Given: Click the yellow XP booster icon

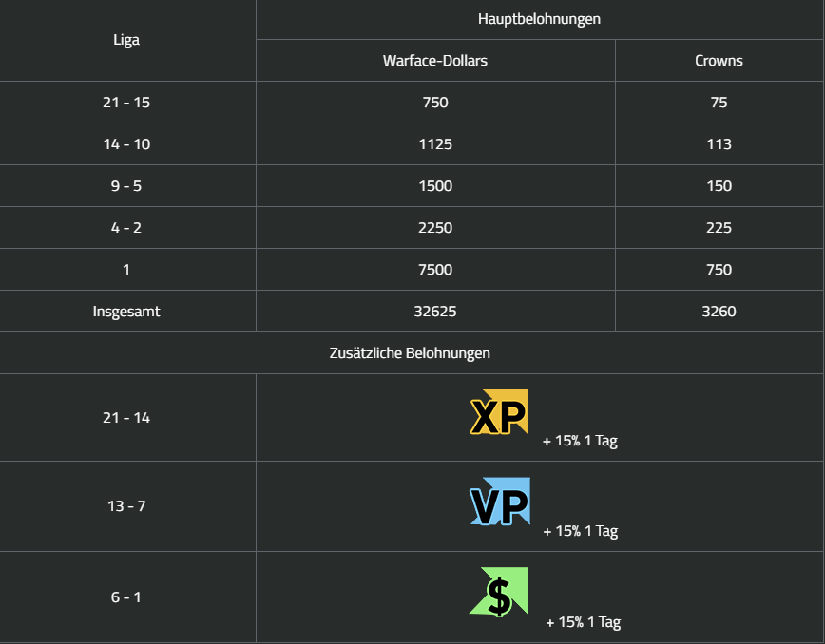Looking at the screenshot, I should pos(498,412).
